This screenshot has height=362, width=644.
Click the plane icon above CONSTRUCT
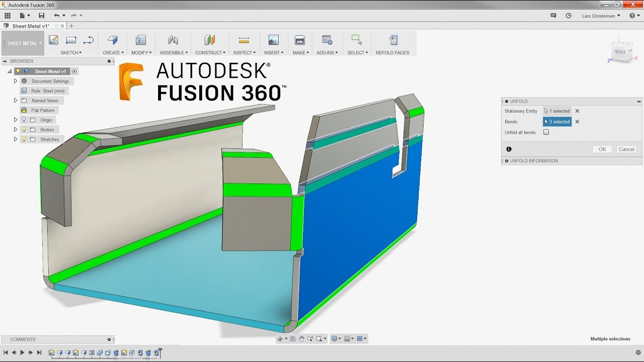coord(210,40)
